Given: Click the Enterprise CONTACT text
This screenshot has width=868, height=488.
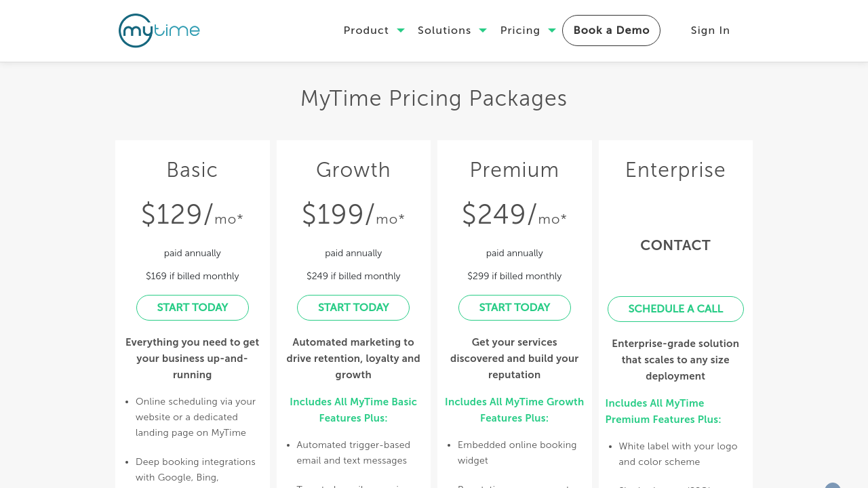Looking at the screenshot, I should 675,245.
